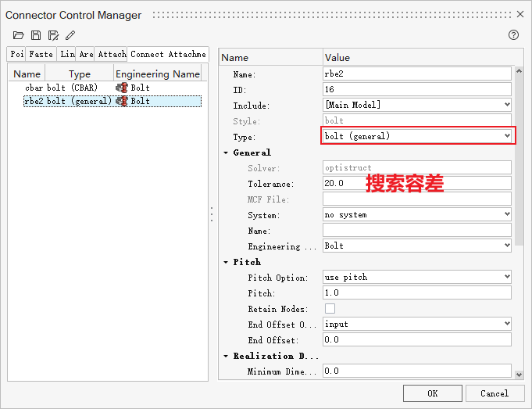Click the Pitch Option: label
Screen dimensions: 532x409
(278, 278)
